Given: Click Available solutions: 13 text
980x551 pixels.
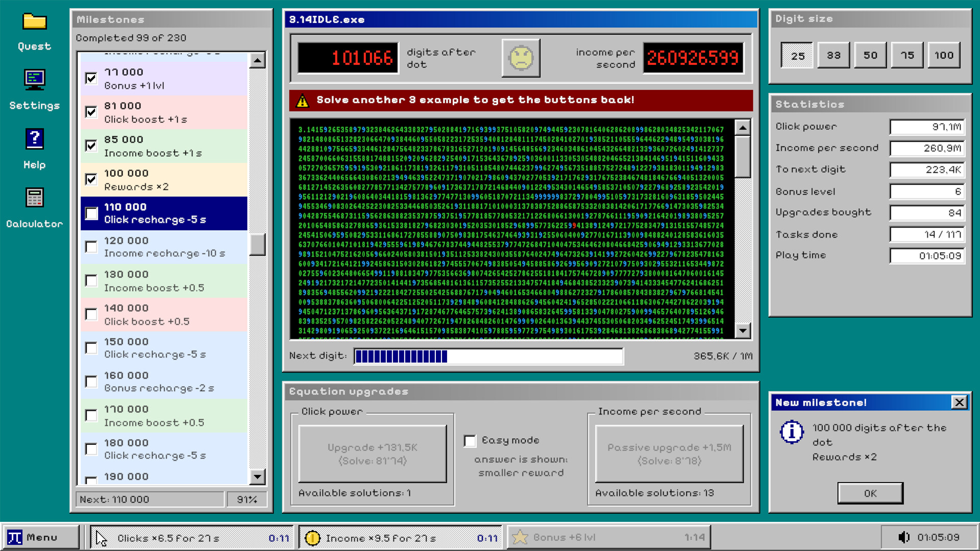Looking at the screenshot, I should coord(655,493).
